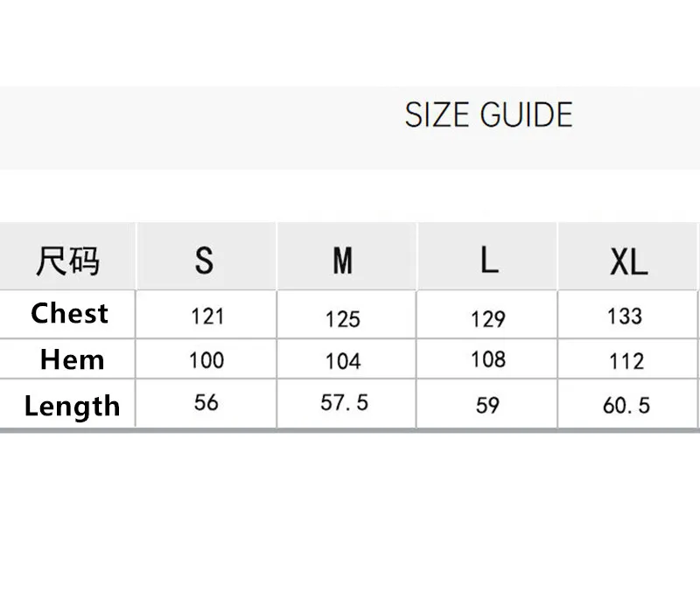Viewport: 700px width, 592px height.
Task: Select chest value 129 cell
Action: pyautogui.click(x=487, y=319)
